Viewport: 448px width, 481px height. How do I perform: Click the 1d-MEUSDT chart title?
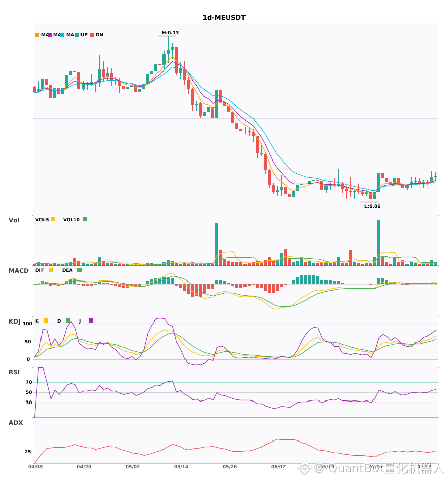(224, 18)
